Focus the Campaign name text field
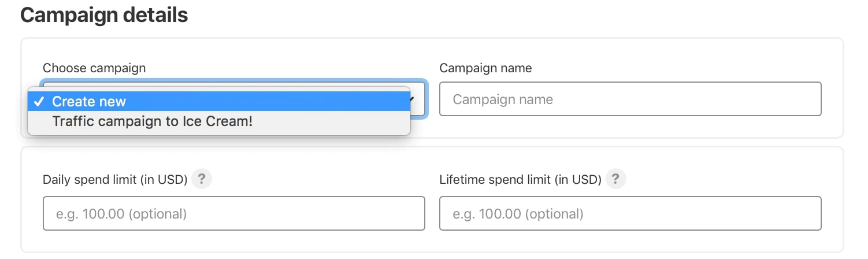 click(630, 99)
